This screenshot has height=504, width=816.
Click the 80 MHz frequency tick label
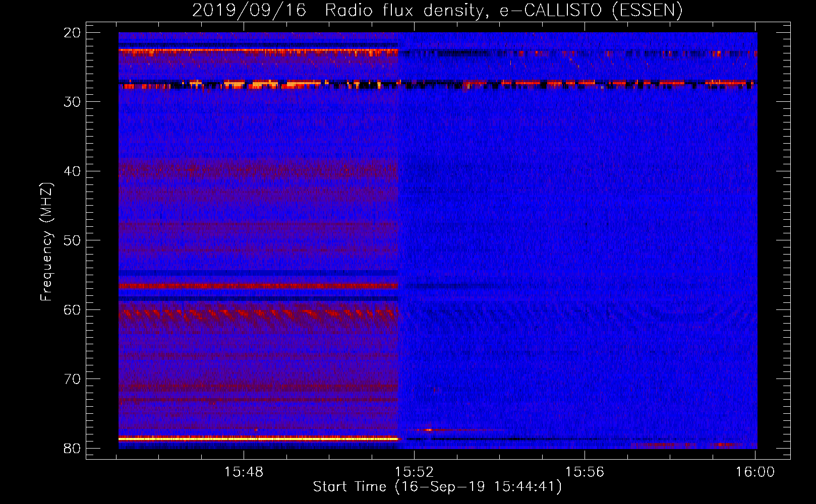coord(73,448)
